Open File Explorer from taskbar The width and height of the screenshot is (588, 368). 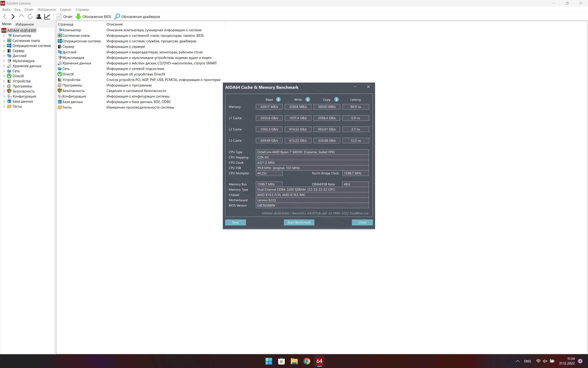[294, 361]
